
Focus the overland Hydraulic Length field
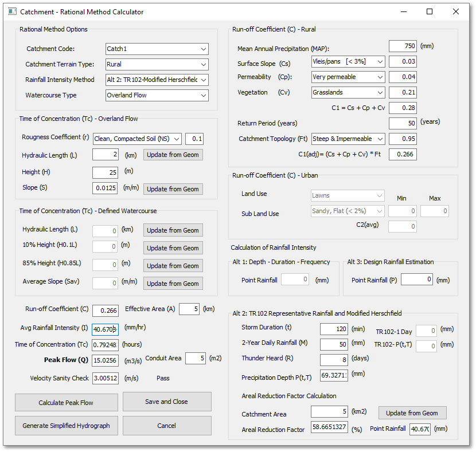point(105,155)
